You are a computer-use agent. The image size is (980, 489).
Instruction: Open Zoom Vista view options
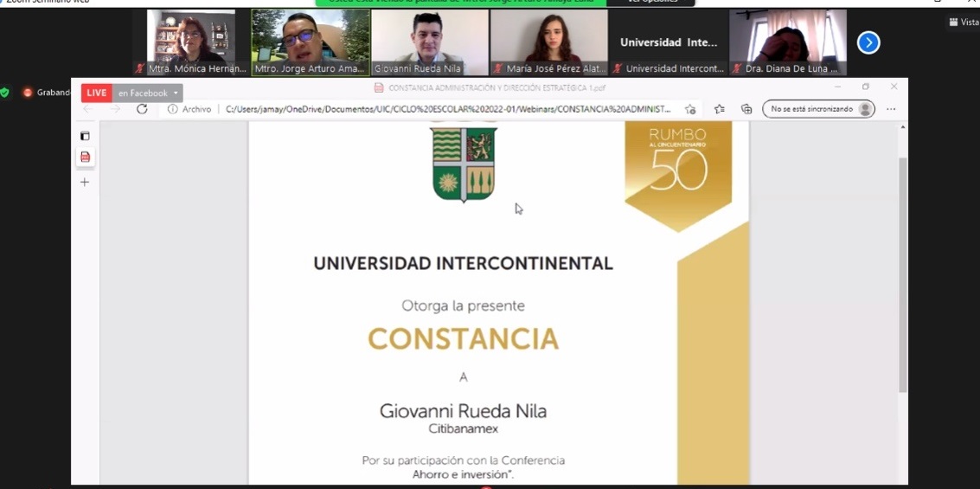coord(964,22)
